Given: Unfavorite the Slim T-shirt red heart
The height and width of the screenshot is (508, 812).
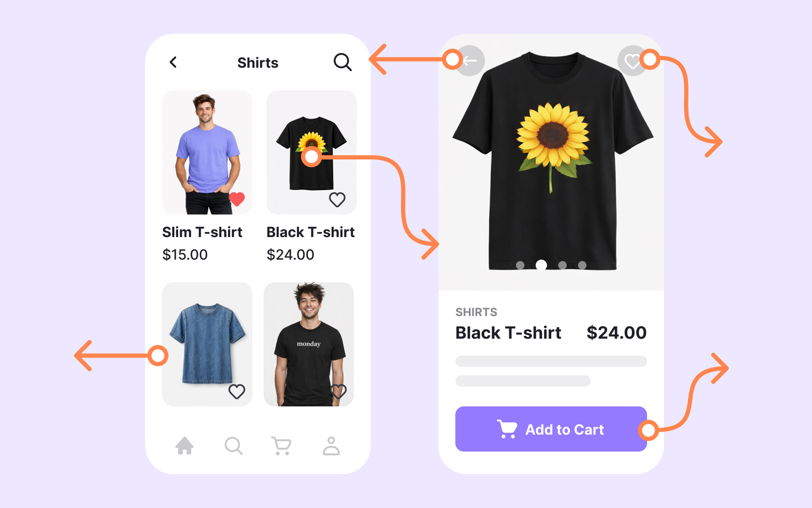Looking at the screenshot, I should (237, 199).
